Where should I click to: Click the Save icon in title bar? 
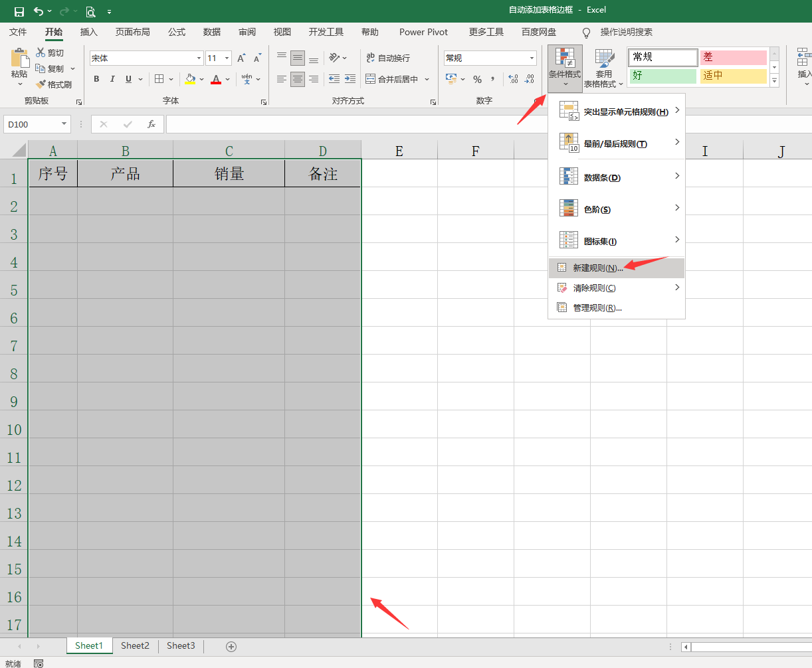[19, 11]
